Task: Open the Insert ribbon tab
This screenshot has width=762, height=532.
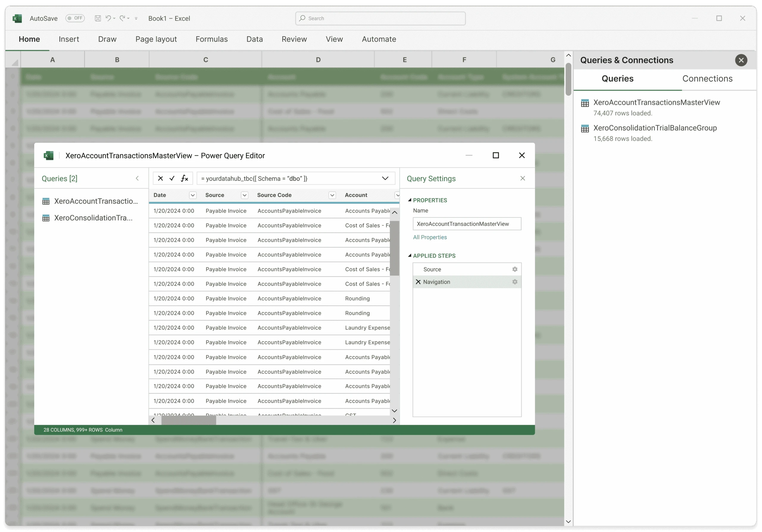Action: coord(69,39)
